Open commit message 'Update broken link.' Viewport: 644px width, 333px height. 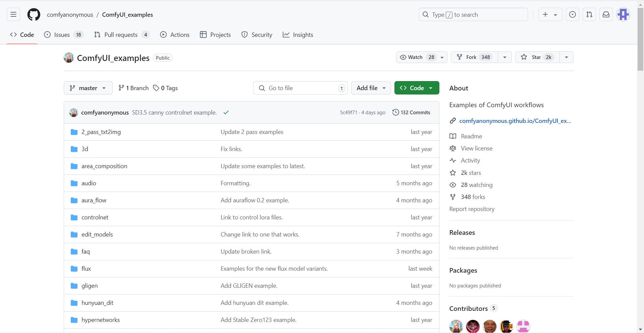pyautogui.click(x=246, y=252)
